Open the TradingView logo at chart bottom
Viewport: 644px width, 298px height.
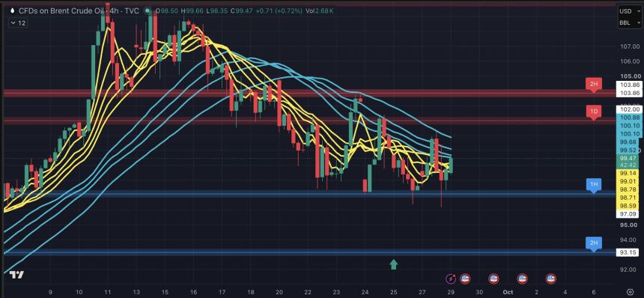tap(16, 275)
